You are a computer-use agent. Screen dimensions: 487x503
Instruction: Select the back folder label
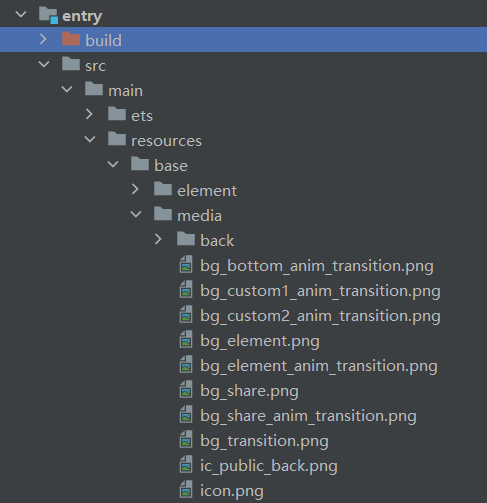coord(217,241)
